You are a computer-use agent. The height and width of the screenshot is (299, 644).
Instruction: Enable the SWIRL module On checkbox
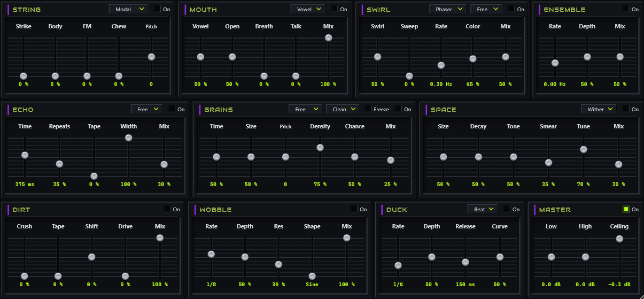(x=511, y=9)
